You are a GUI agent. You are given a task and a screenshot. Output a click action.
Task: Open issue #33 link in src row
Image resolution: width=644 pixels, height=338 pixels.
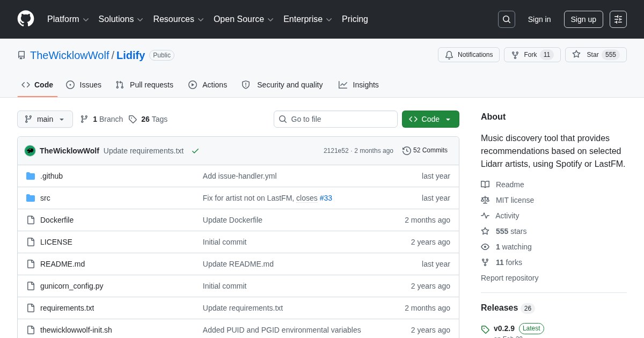pos(326,198)
